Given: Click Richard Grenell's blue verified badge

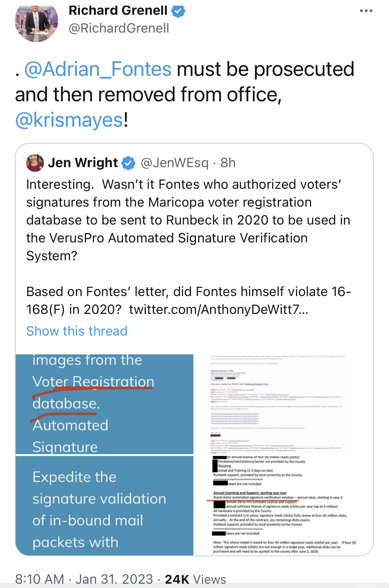Looking at the screenshot, I should click(178, 11).
